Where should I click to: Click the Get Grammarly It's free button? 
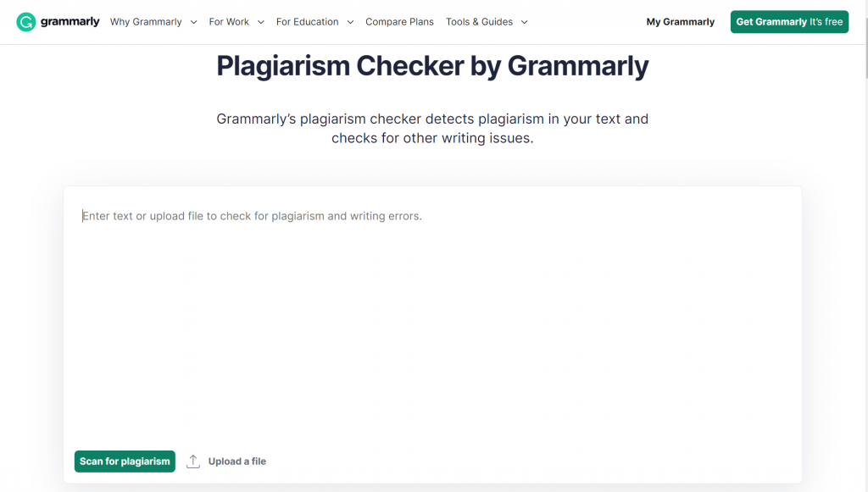coord(789,21)
